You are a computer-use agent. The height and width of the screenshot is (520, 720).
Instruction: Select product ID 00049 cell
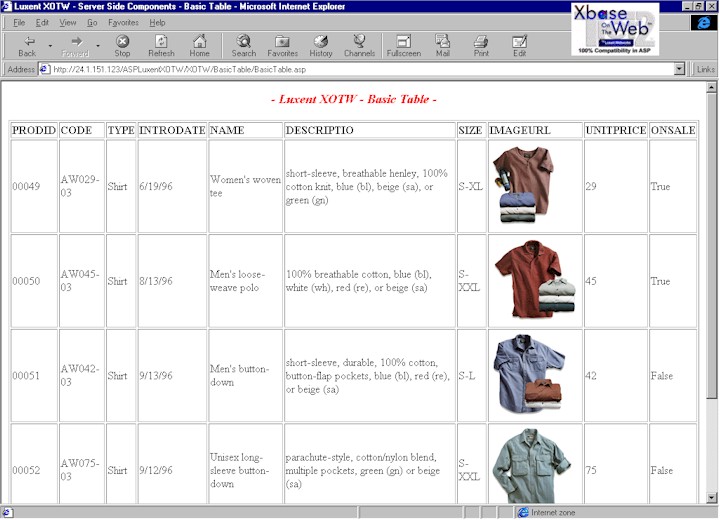point(34,186)
